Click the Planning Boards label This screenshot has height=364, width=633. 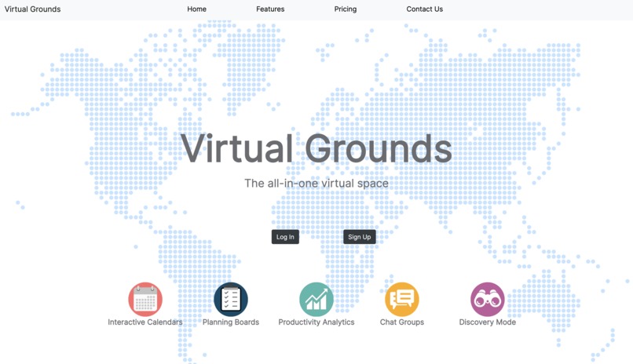(231, 322)
